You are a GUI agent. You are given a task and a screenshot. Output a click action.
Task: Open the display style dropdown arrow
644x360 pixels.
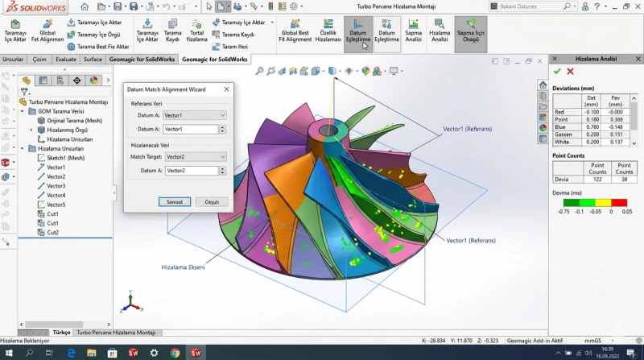tap(338, 71)
